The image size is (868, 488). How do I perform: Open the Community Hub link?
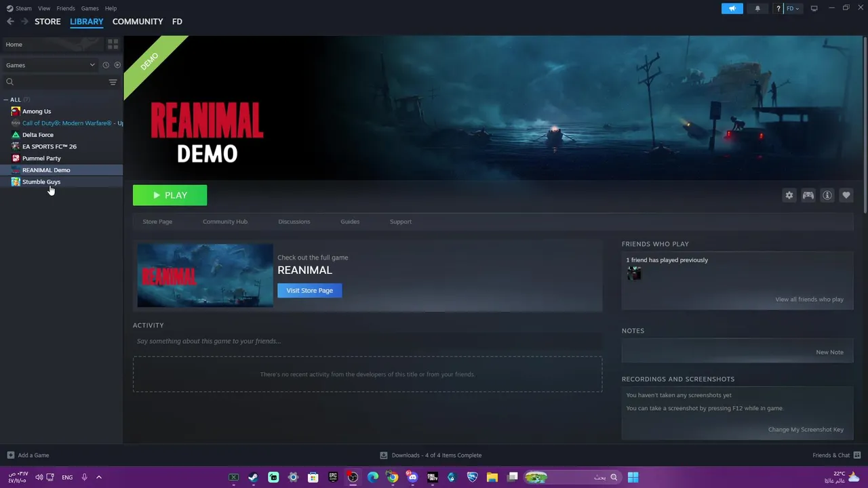pyautogui.click(x=225, y=222)
